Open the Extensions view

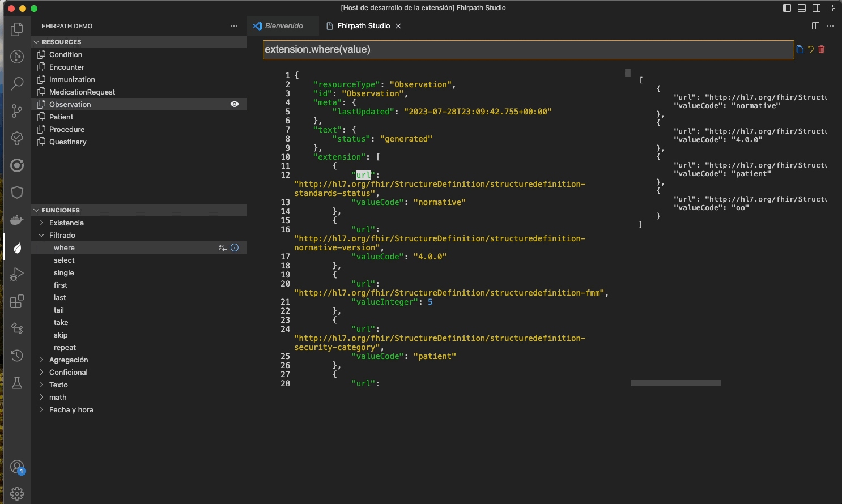point(17,301)
